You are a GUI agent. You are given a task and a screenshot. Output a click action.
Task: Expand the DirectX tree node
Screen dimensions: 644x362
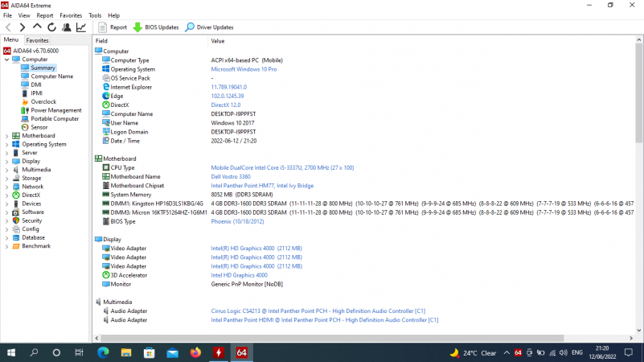(6, 195)
